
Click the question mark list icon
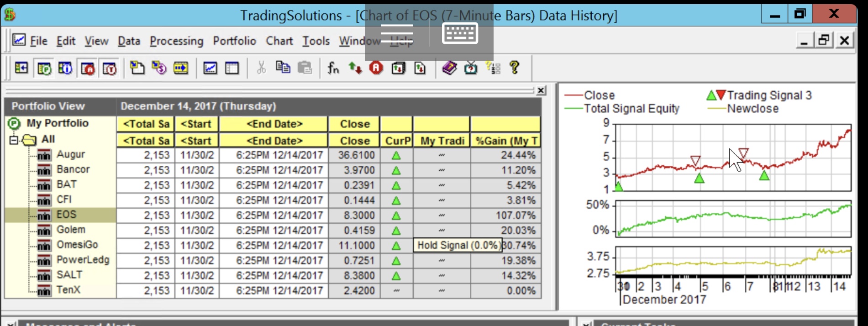point(493,68)
